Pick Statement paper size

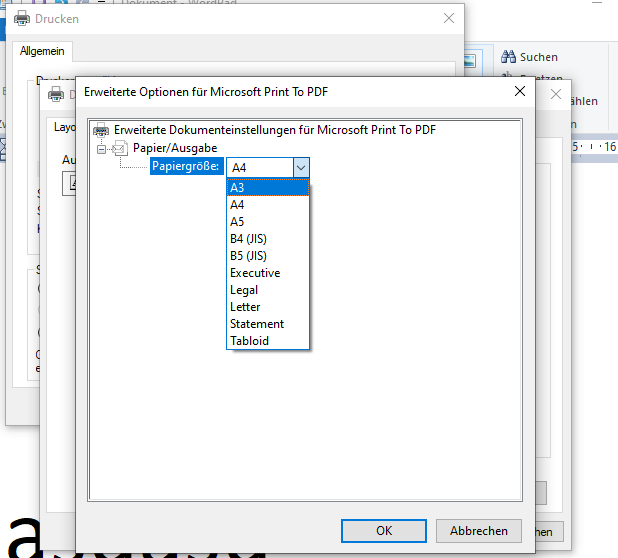(268, 324)
